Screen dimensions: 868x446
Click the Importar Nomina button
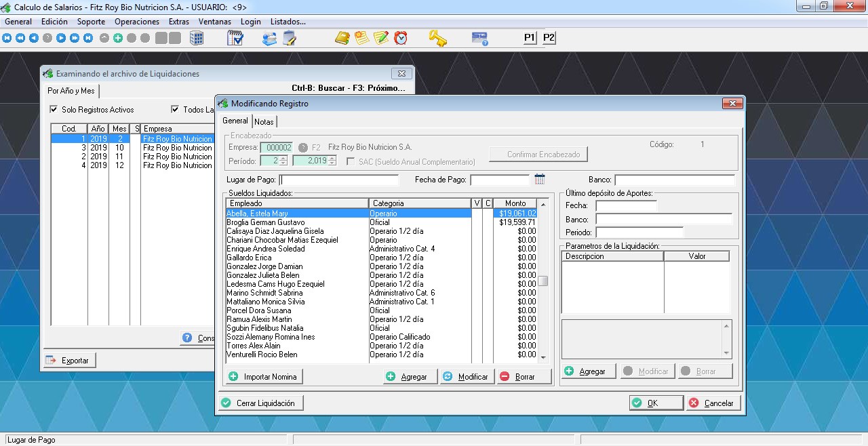click(x=264, y=377)
